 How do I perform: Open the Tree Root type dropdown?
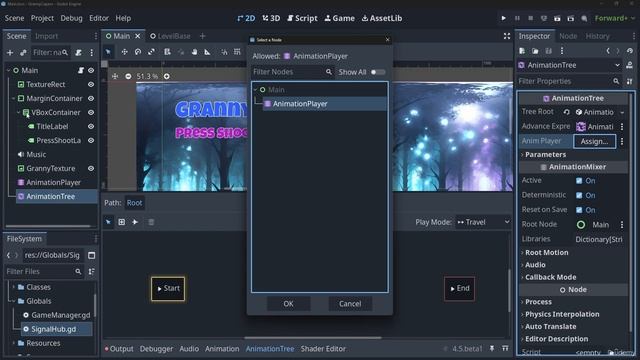pos(622,112)
